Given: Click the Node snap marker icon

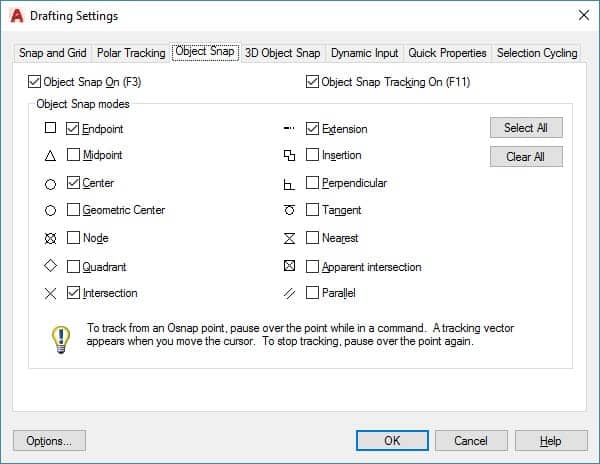Looking at the screenshot, I should point(50,239).
